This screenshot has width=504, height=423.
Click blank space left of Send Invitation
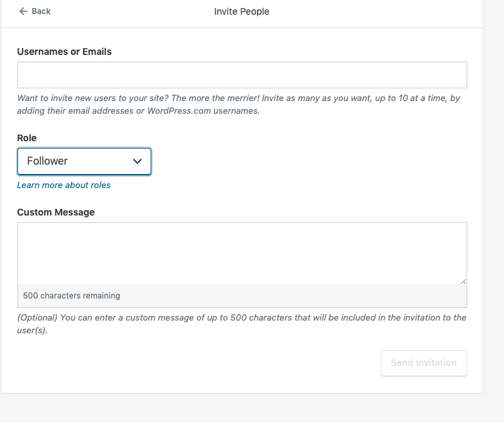[x=201, y=363]
